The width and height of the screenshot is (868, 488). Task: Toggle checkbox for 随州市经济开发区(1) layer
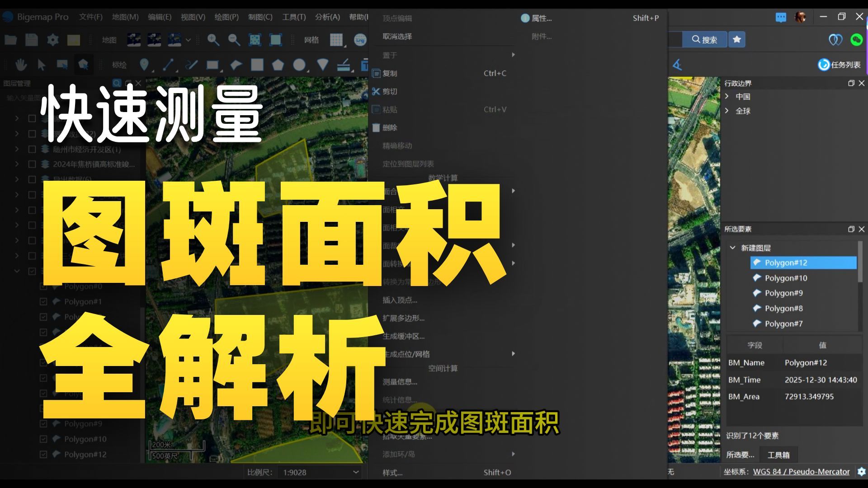tap(32, 149)
